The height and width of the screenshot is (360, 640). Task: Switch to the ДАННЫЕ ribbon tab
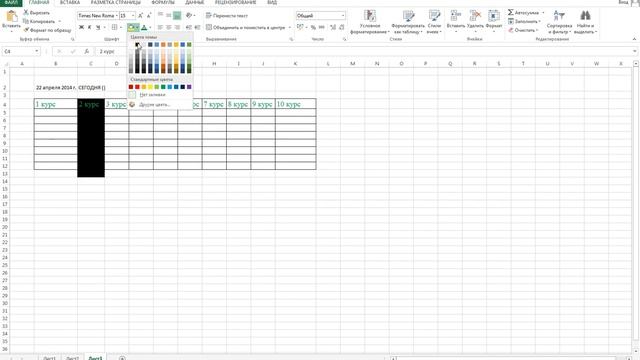(x=194, y=2)
